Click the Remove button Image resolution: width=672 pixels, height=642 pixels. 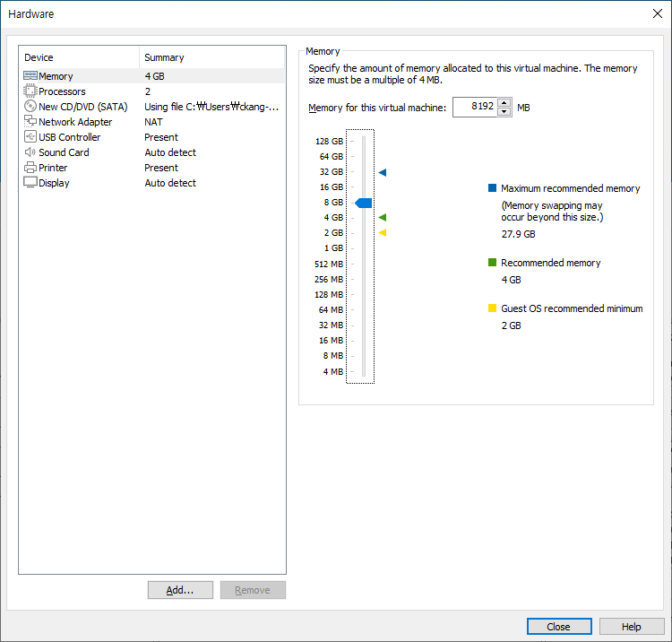click(253, 590)
